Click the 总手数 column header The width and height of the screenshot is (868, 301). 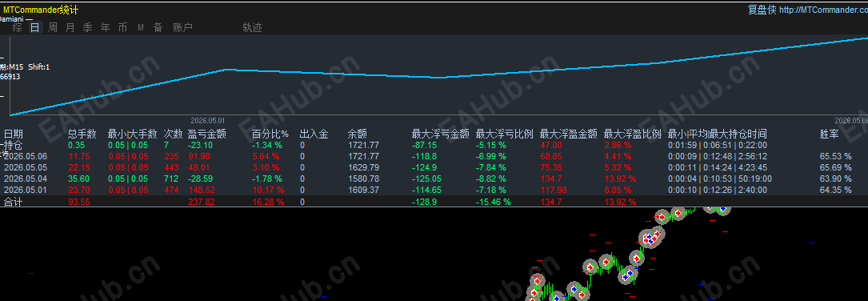pyautogui.click(x=82, y=134)
